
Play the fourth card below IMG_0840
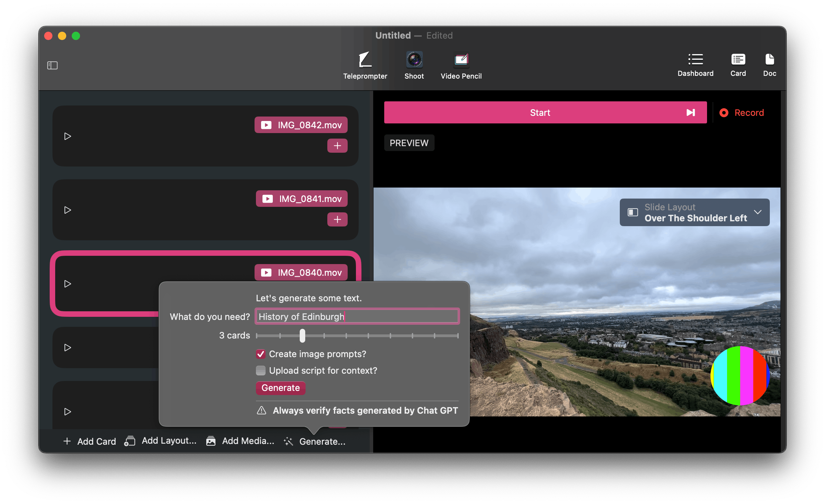tap(68, 347)
